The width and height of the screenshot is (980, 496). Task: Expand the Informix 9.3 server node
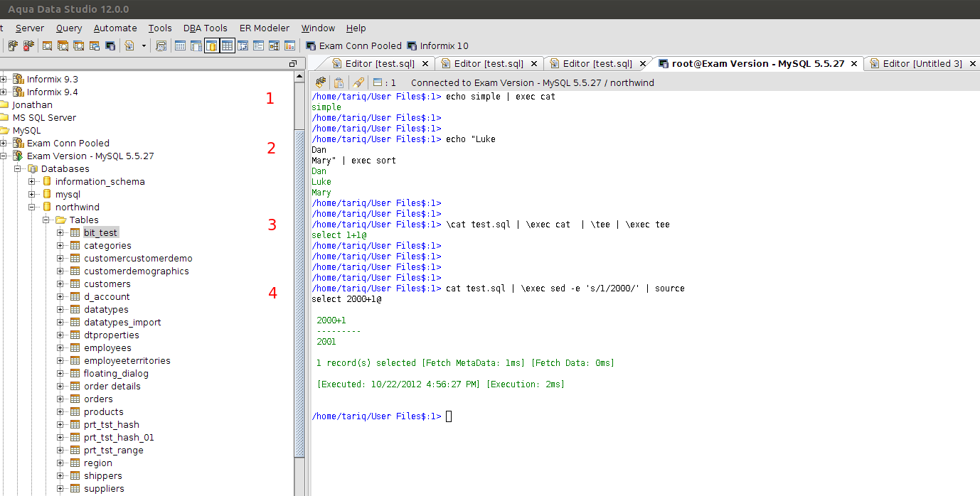(x=4, y=79)
